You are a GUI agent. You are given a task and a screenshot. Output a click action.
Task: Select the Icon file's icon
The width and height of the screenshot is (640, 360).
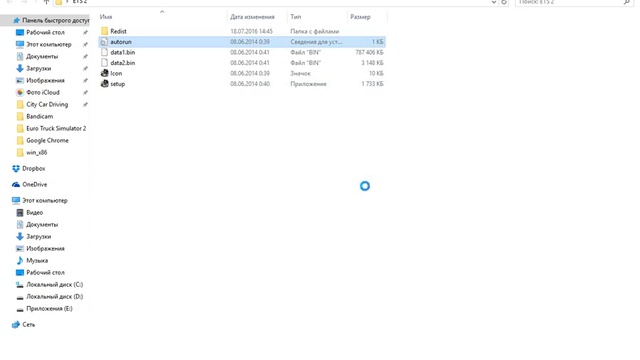click(x=104, y=73)
